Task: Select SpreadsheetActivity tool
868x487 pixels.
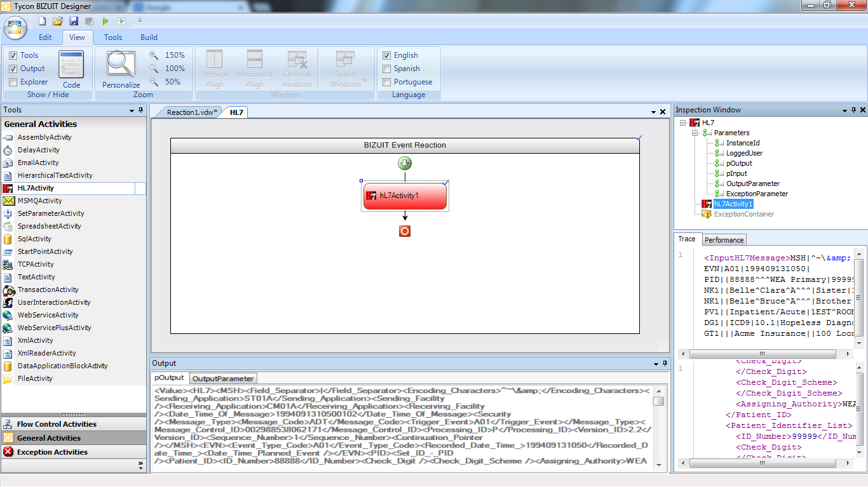Action: click(x=50, y=226)
